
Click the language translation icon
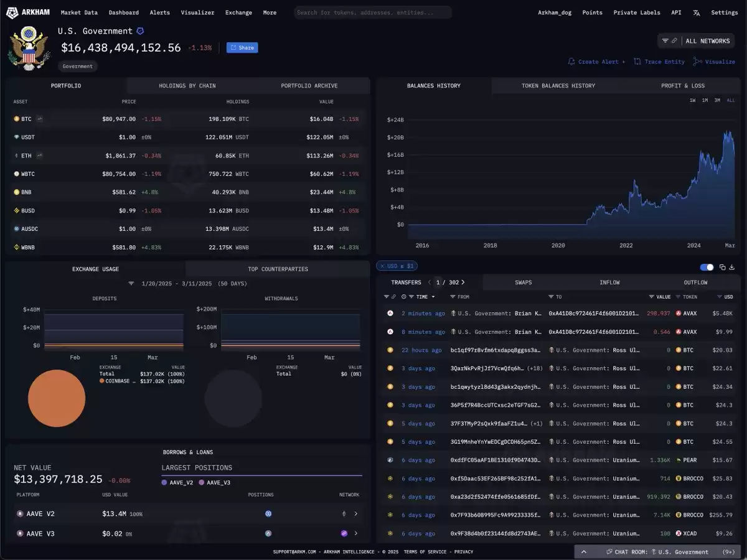point(696,12)
